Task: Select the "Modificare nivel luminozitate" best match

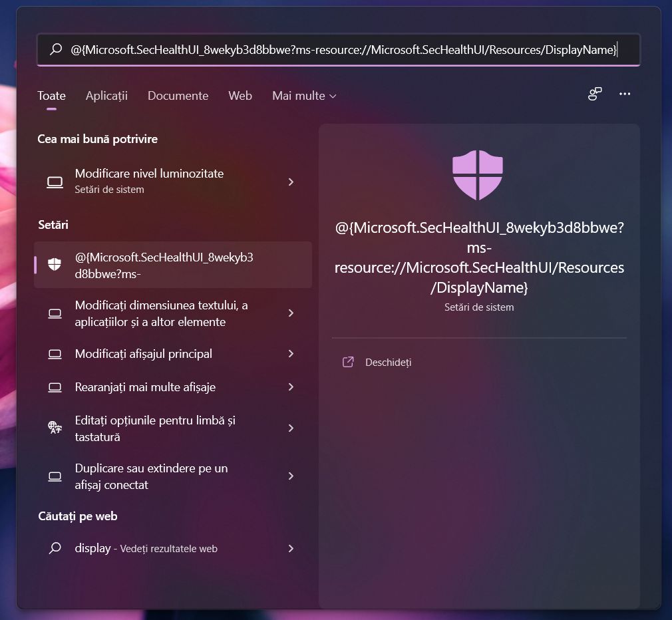Action: tap(149, 181)
